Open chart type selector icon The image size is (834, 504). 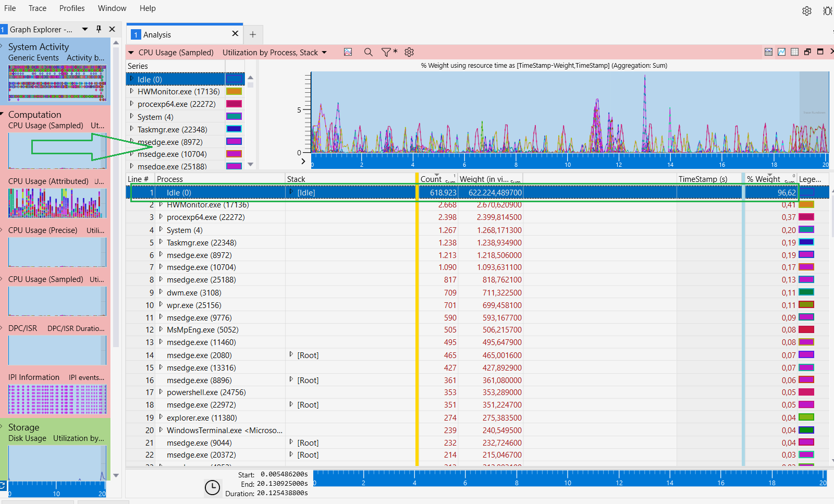point(348,52)
